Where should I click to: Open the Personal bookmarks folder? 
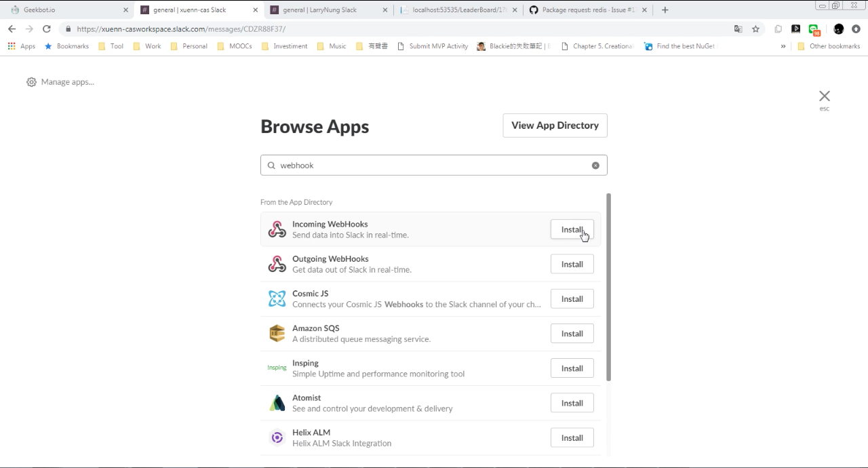[x=189, y=46]
